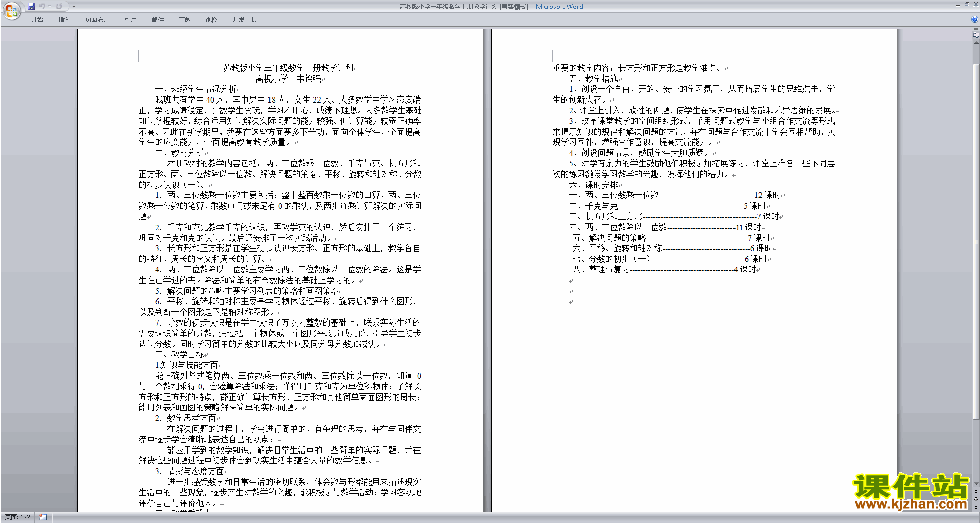Click the macro recording icon in status bar
980x523 pixels.
[x=43, y=517]
